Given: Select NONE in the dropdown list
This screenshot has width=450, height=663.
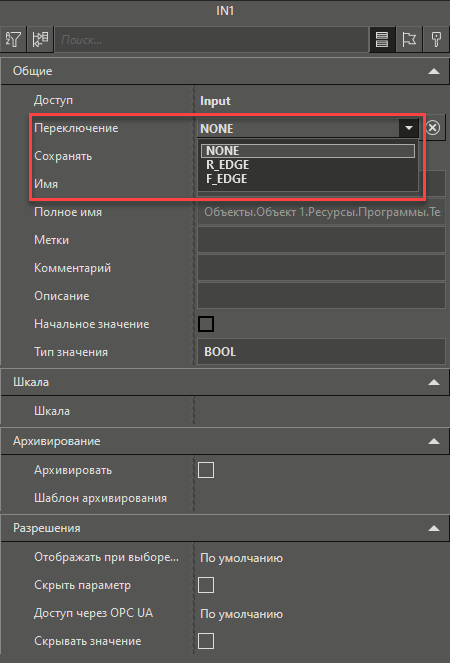Looking at the screenshot, I should tap(308, 151).
